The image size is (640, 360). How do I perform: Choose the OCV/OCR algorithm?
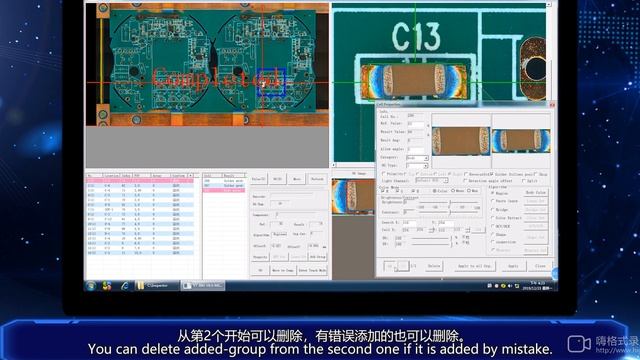493,226
